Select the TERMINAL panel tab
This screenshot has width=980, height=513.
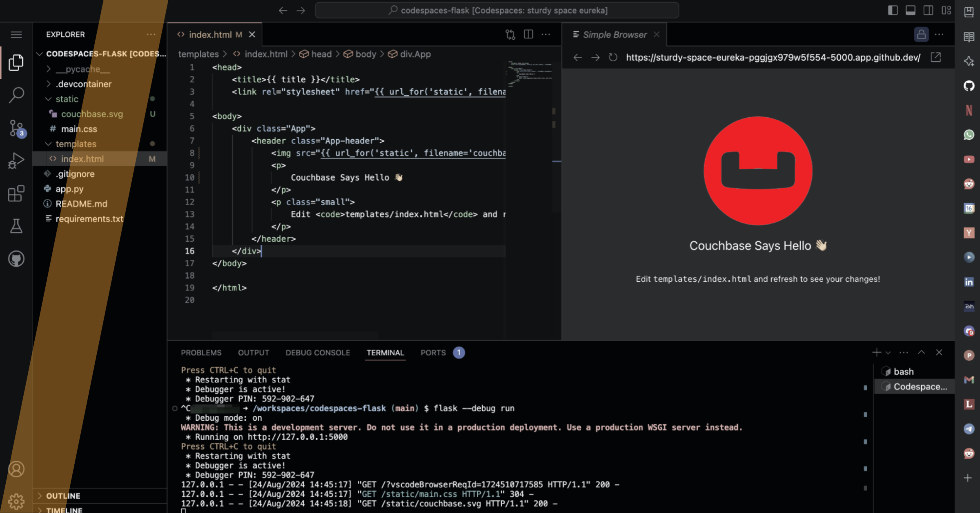pos(385,352)
